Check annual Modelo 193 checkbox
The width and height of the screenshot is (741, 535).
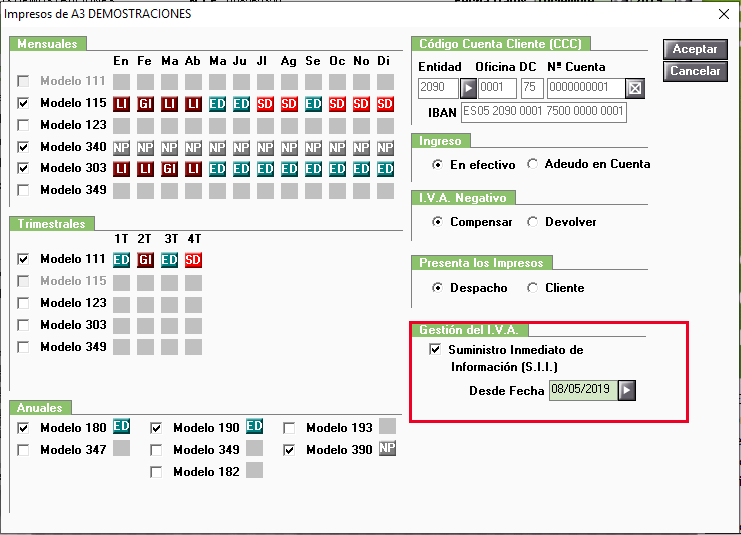tap(289, 428)
